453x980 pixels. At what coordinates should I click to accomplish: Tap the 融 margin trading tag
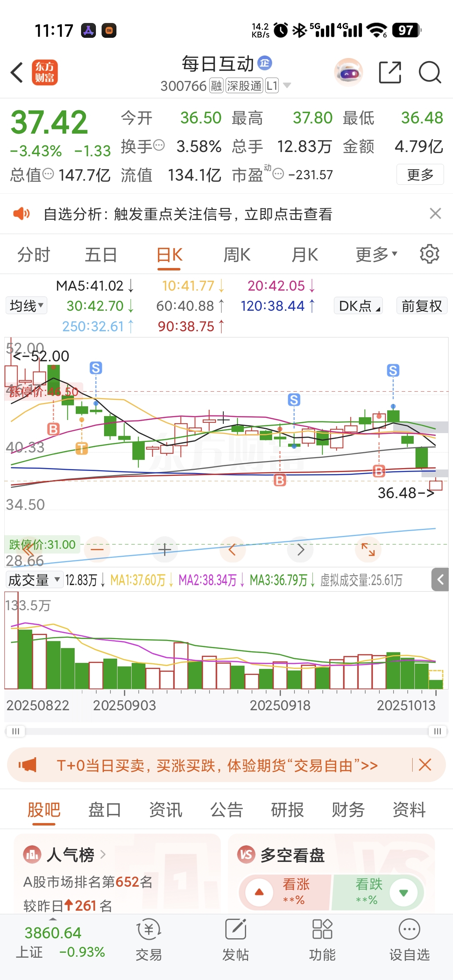pos(216,86)
